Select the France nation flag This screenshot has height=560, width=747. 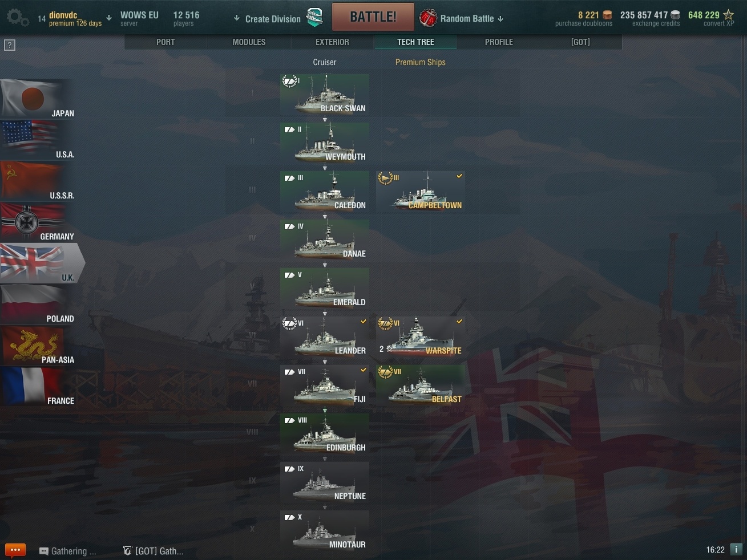[x=38, y=387]
